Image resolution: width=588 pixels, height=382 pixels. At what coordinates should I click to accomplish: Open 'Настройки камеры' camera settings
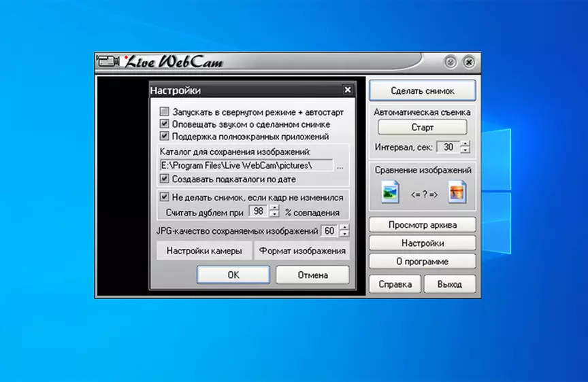click(204, 251)
